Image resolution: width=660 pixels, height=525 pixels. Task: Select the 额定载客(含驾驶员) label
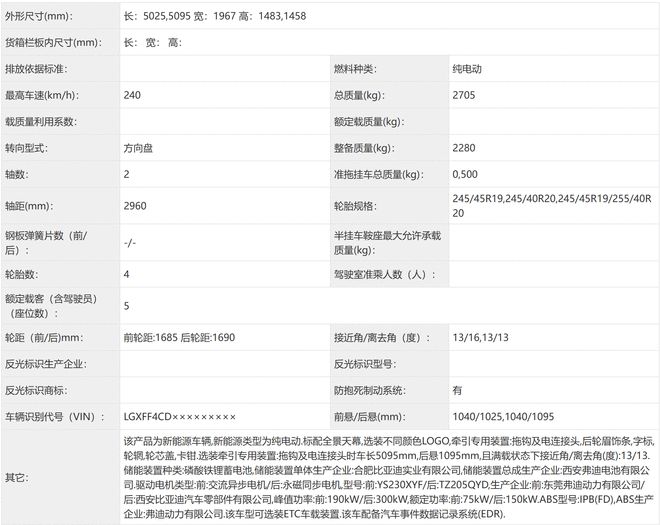click(51, 306)
